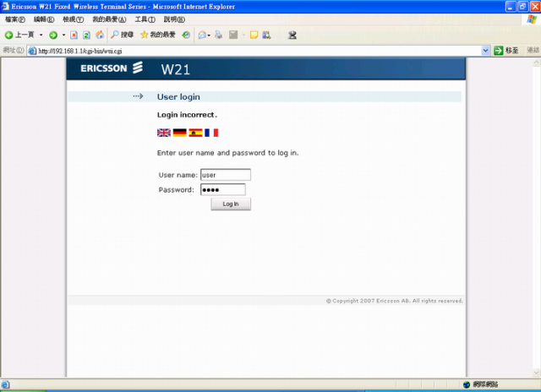
Task: Open the Mail envelope toolbar icon
Action: pos(202,35)
